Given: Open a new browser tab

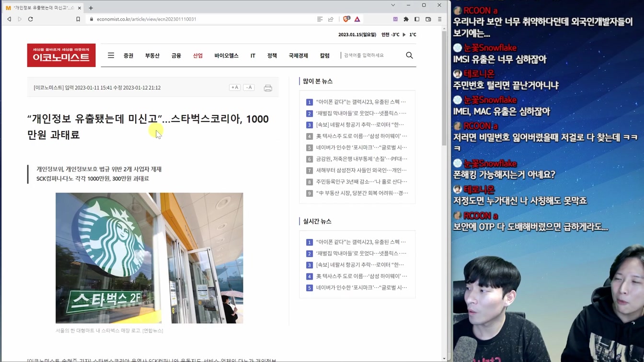Looking at the screenshot, I should [x=91, y=8].
